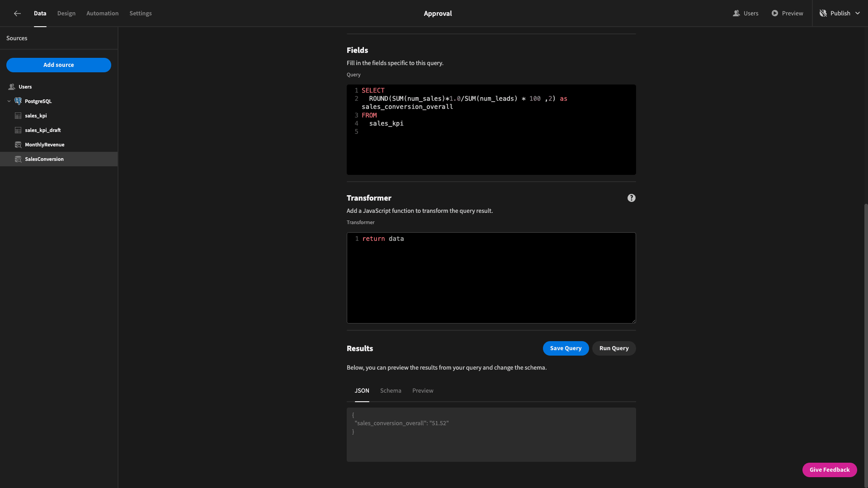The width and height of the screenshot is (868, 488).
Task: Click the Approval app title
Action: coord(438,14)
